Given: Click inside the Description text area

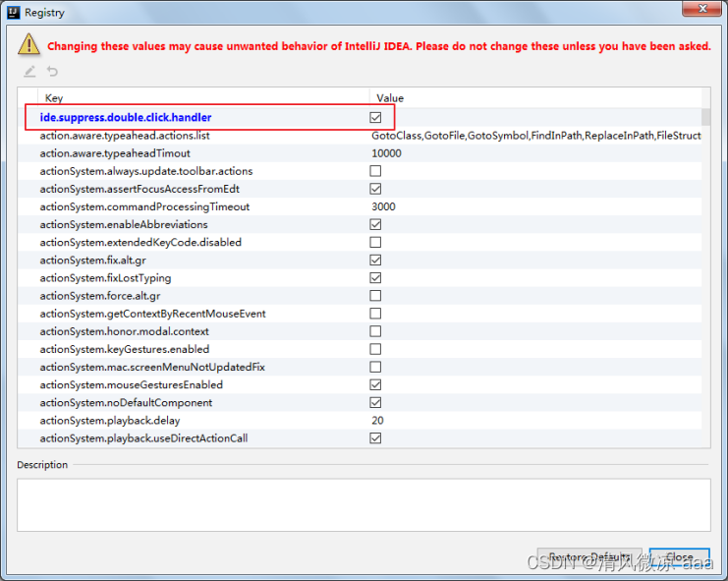Looking at the screenshot, I should (x=364, y=505).
